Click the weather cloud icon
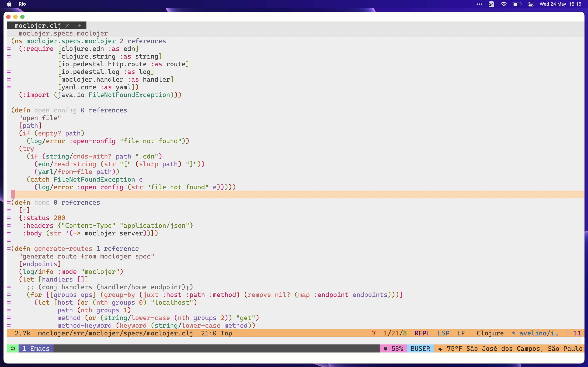Image resolution: width=588 pixels, height=367 pixels. pos(440,349)
